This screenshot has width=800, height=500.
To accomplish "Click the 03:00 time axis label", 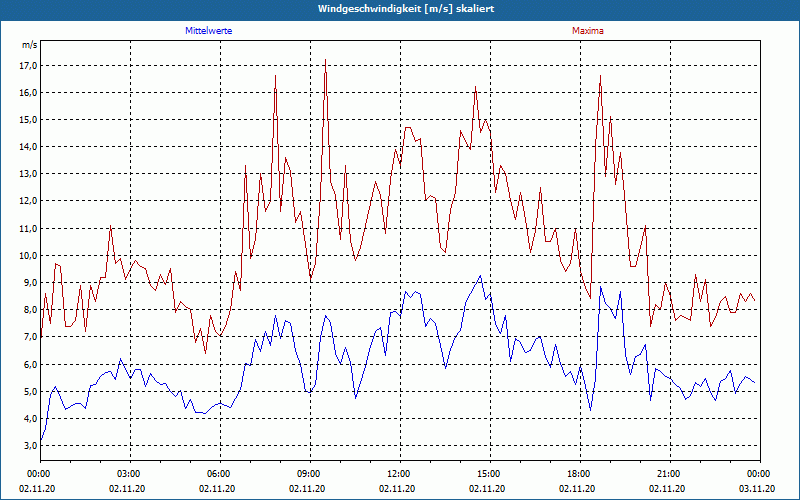I will [128, 474].
